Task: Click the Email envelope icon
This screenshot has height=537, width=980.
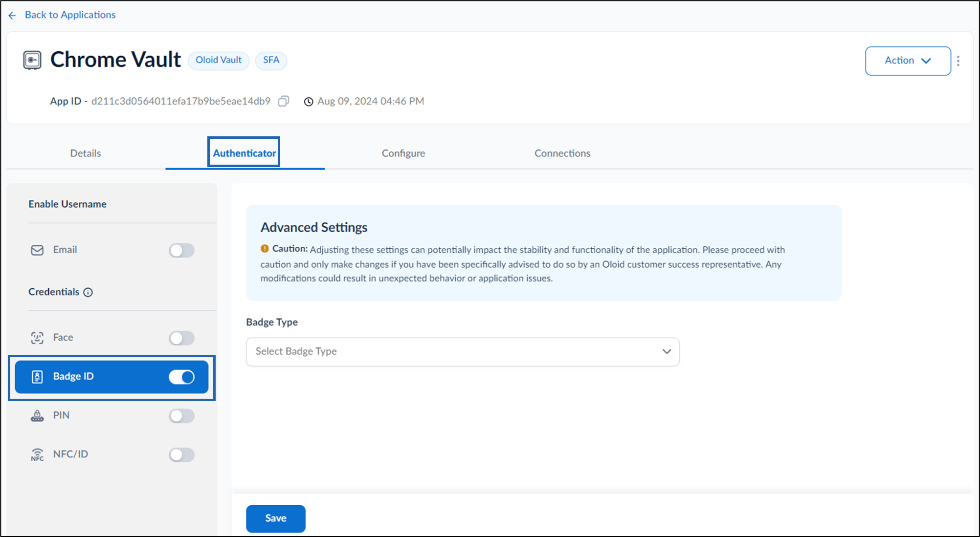Action: 37,250
